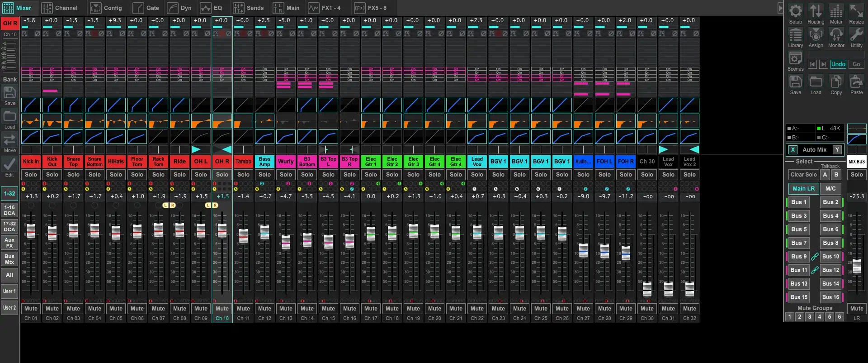Click the Resize icon
This screenshot has height=363, width=868.
856,11
